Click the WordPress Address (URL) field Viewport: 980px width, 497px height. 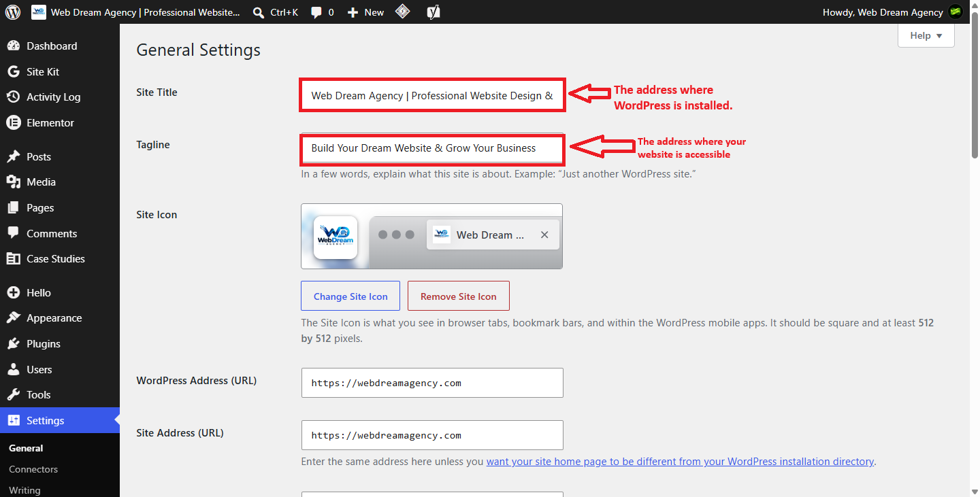[x=432, y=383]
